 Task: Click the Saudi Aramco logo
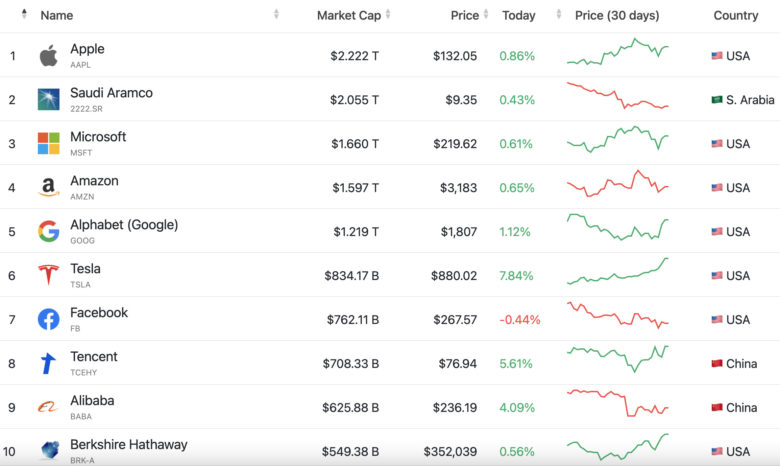pyautogui.click(x=48, y=99)
